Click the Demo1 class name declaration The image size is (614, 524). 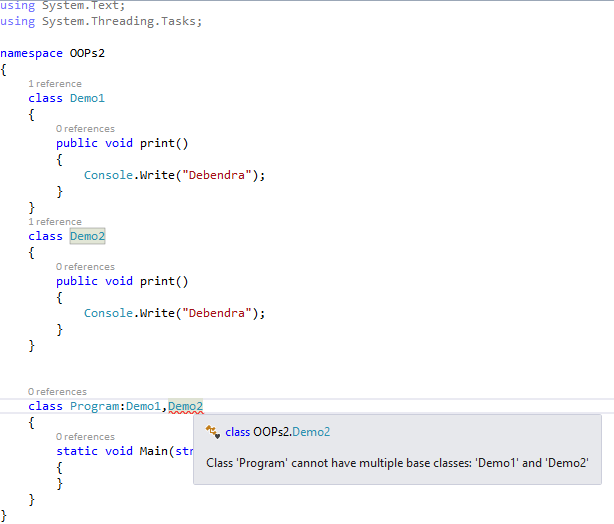pyautogui.click(x=87, y=98)
